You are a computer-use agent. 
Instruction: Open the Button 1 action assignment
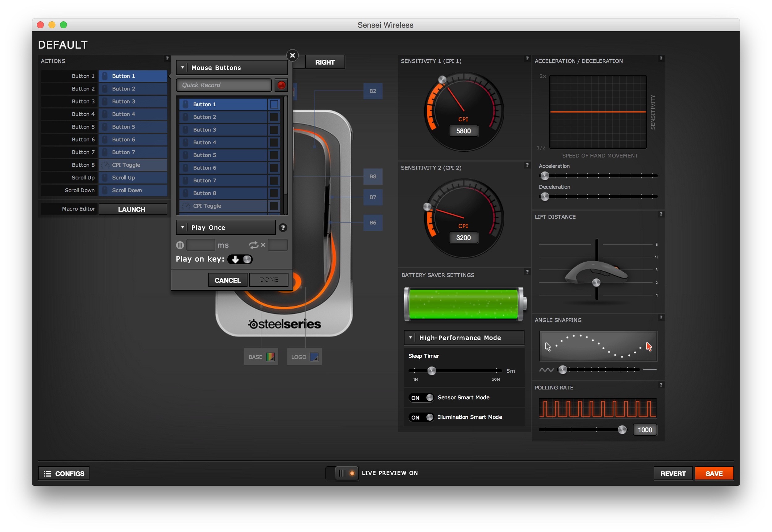(x=133, y=76)
